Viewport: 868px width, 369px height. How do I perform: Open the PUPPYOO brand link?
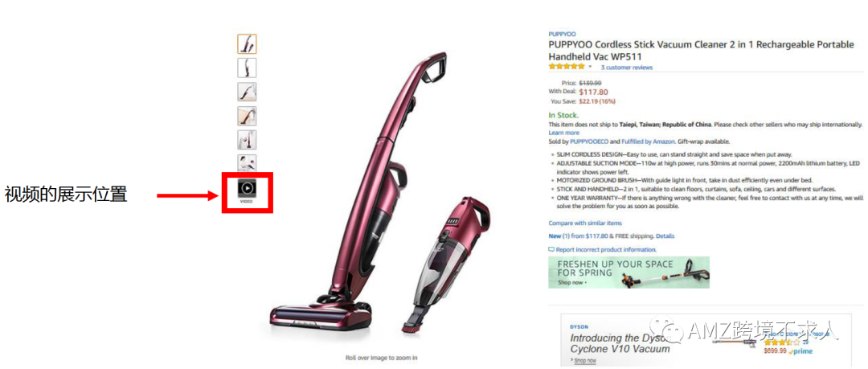562,35
